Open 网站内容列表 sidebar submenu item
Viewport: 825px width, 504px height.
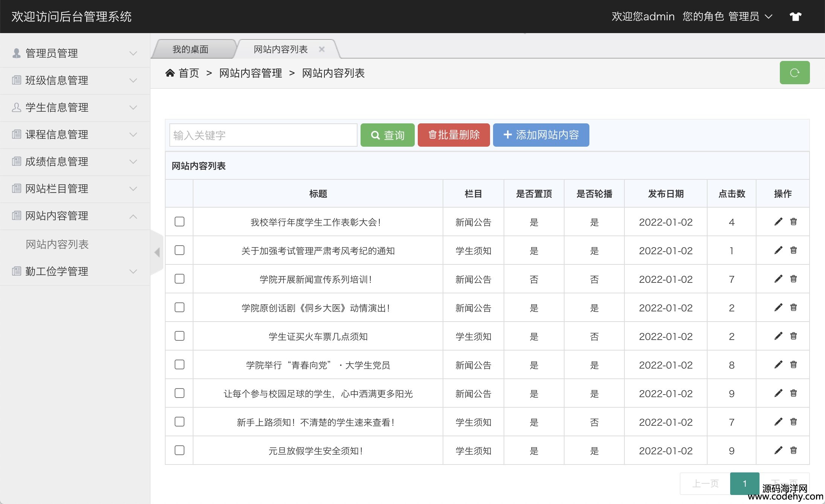click(x=57, y=244)
